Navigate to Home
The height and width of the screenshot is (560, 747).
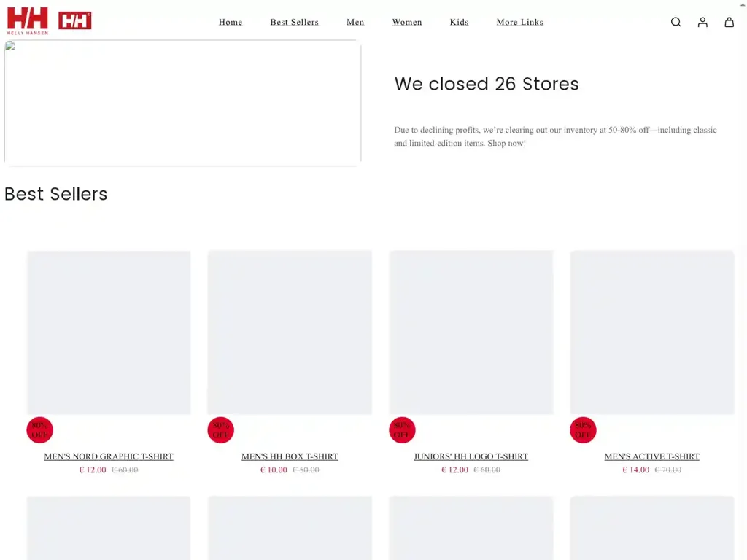pyautogui.click(x=231, y=22)
